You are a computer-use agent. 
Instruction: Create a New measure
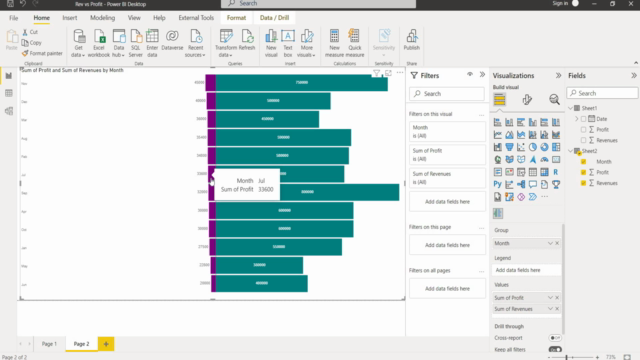[334, 43]
